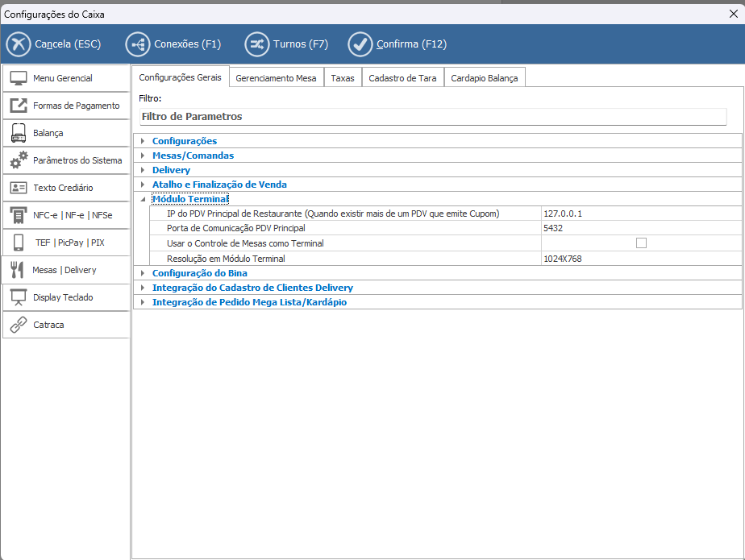The width and height of the screenshot is (745, 560).
Task: Select the Balança scale icon
Action: tap(19, 133)
